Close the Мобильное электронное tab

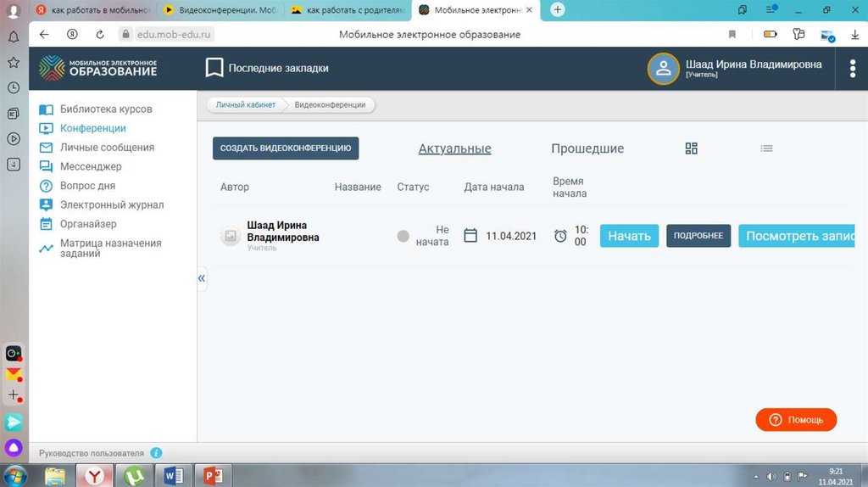[529, 10]
